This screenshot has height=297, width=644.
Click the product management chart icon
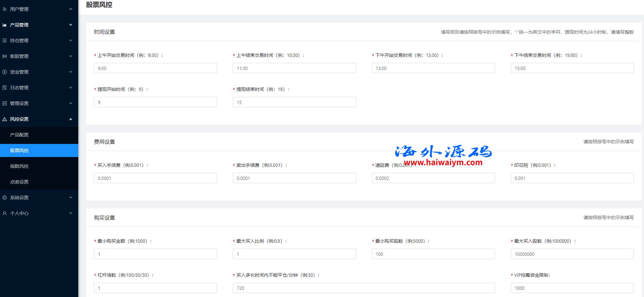coord(5,25)
